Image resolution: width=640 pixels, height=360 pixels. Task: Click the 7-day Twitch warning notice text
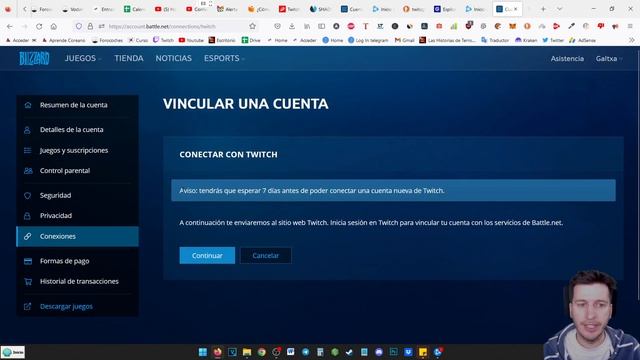tap(312, 191)
